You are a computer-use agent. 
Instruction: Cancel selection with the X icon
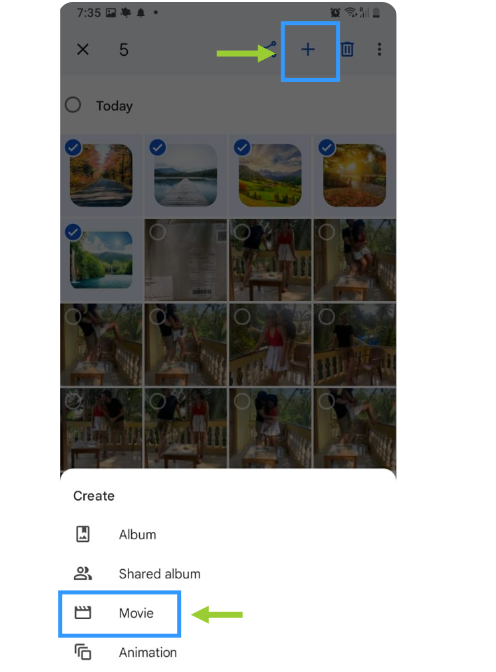[83, 49]
